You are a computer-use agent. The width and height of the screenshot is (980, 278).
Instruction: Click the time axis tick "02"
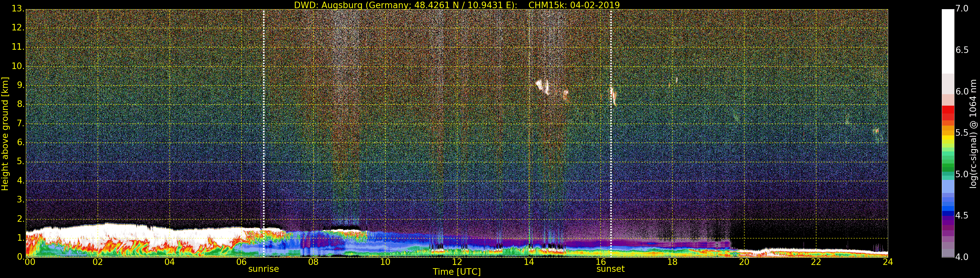click(x=98, y=262)
